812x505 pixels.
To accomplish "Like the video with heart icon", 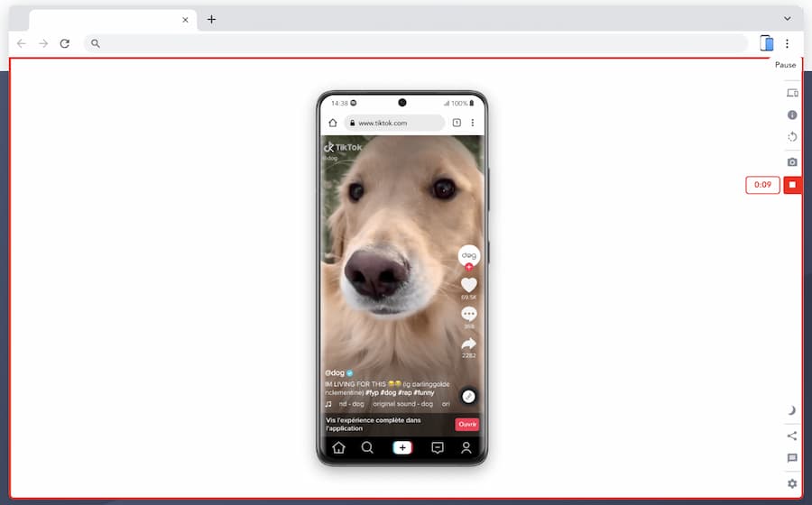I will (468, 285).
